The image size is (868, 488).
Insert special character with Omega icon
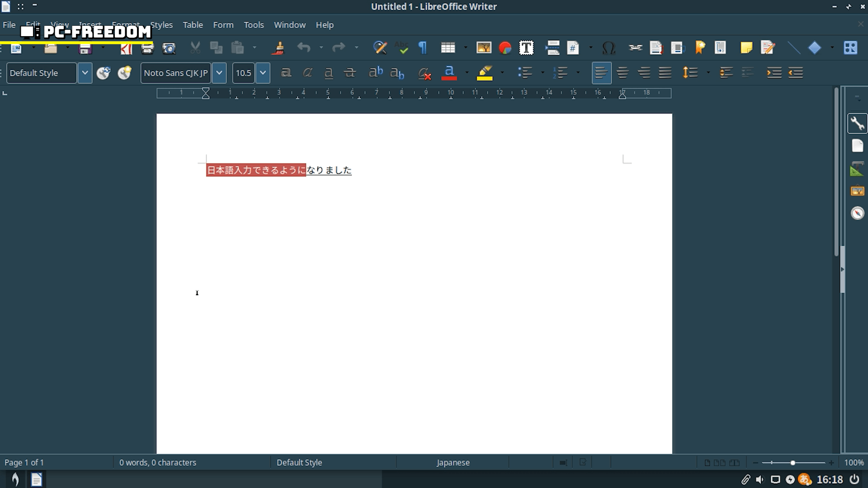coord(609,48)
